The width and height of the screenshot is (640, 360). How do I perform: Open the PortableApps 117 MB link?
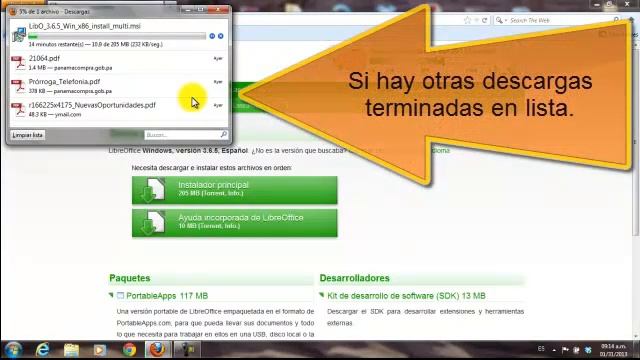(167, 296)
